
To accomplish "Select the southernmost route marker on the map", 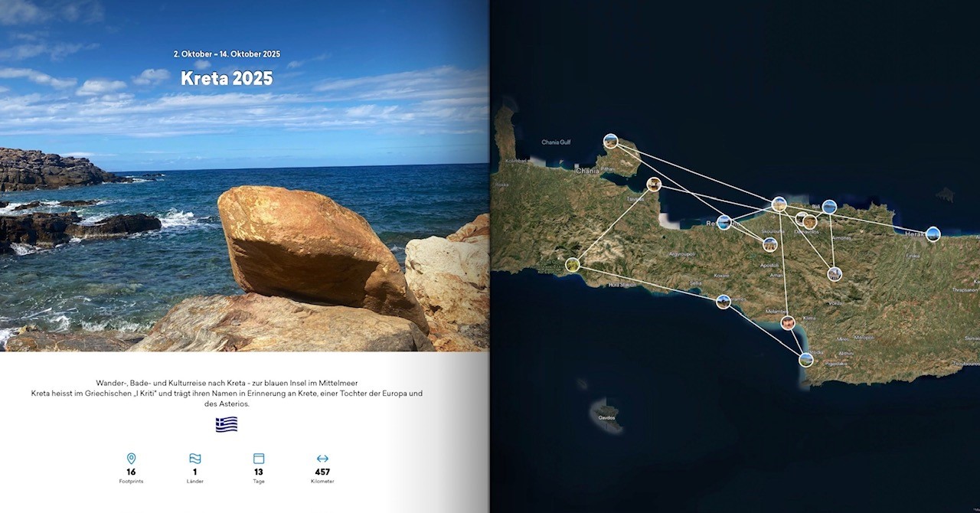I will point(805,359).
